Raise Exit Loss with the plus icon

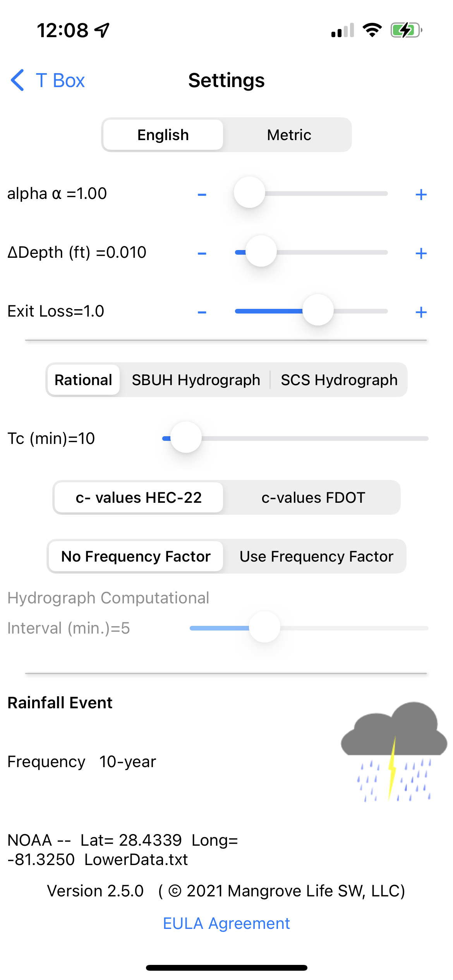click(421, 312)
